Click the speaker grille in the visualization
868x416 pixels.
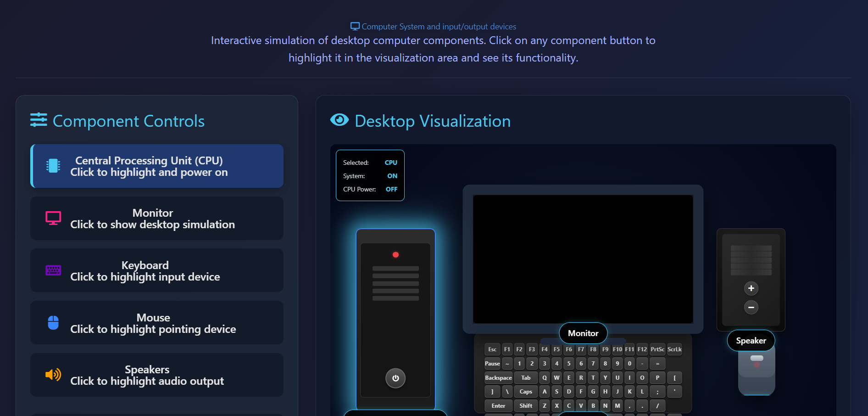(x=751, y=260)
